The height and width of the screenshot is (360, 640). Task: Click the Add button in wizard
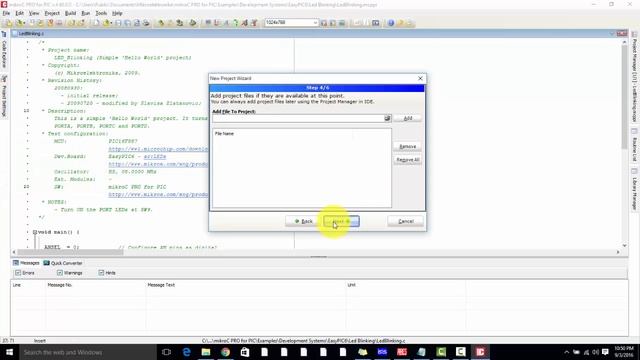(x=407, y=118)
